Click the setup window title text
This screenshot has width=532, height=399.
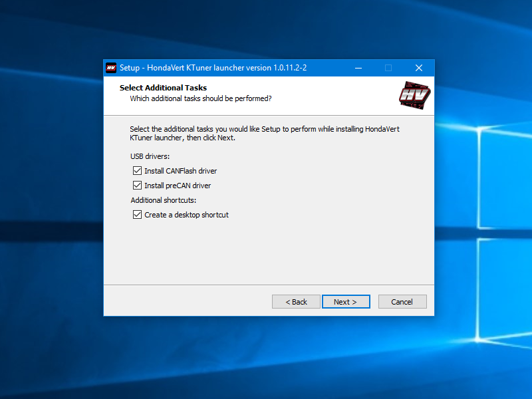coord(213,68)
